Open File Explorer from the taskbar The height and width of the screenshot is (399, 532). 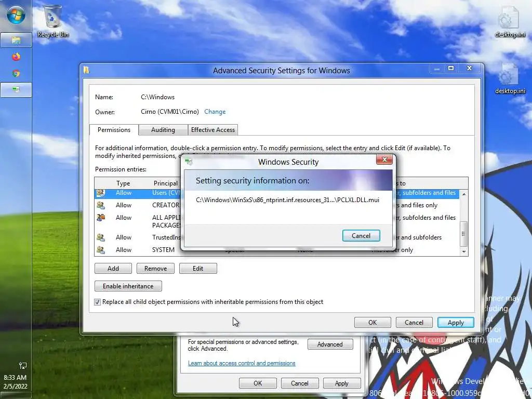(16, 41)
